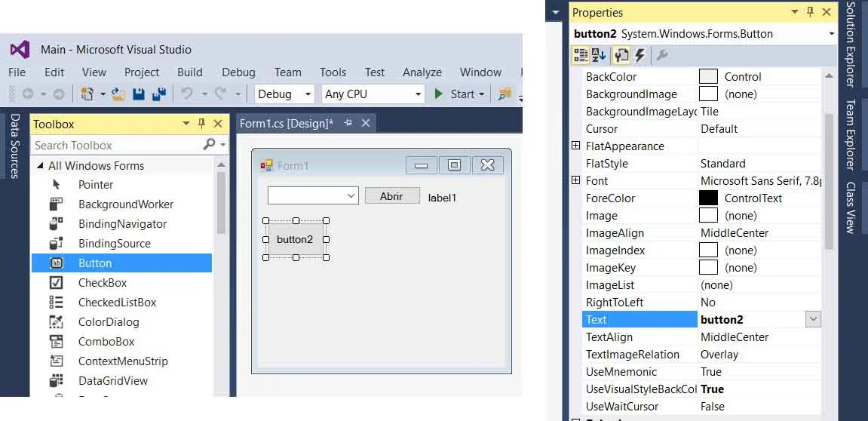Click the Save toolbar icon
The width and height of the screenshot is (868, 421).
click(139, 94)
